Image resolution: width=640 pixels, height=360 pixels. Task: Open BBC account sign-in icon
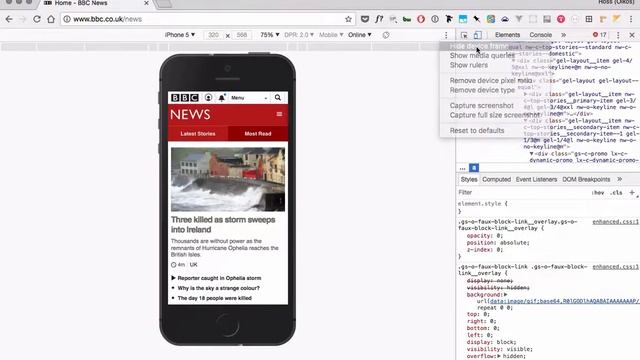pos(208,98)
